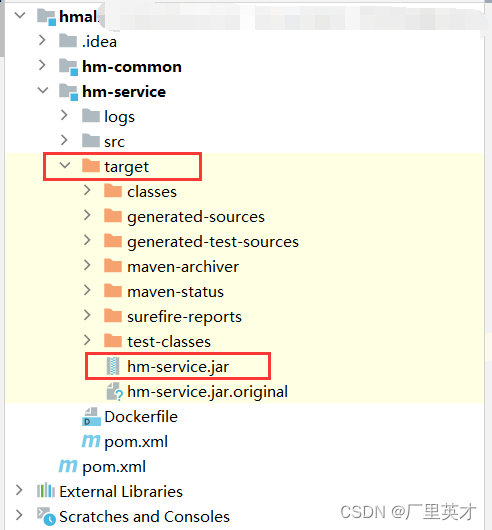Screen dimensions: 492x530
Task: Click the hm-service.jar archive icon
Action: click(113, 366)
